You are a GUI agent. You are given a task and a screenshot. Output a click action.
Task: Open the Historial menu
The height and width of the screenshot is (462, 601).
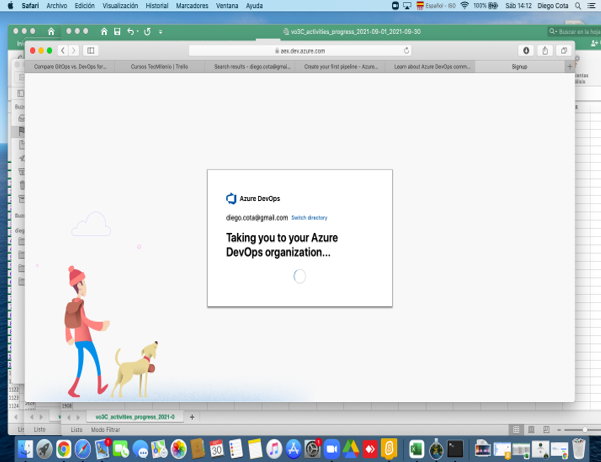pyautogui.click(x=157, y=6)
